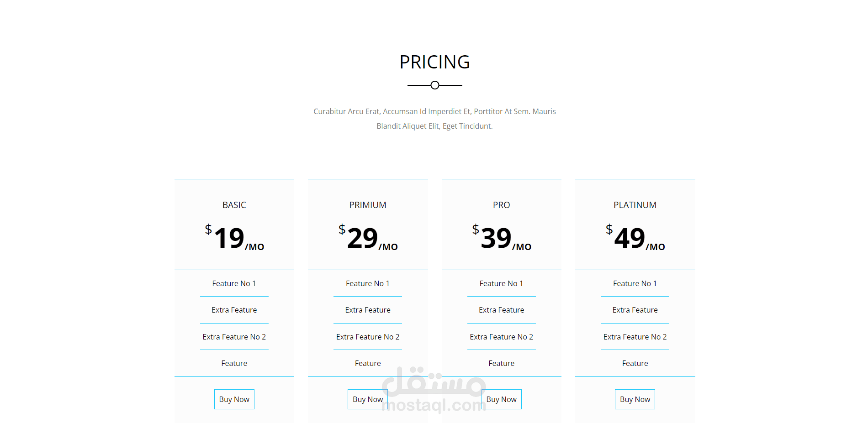This screenshot has height=423, width=868.
Task: Click the circle divider below Pricing heading
Action: tap(435, 85)
